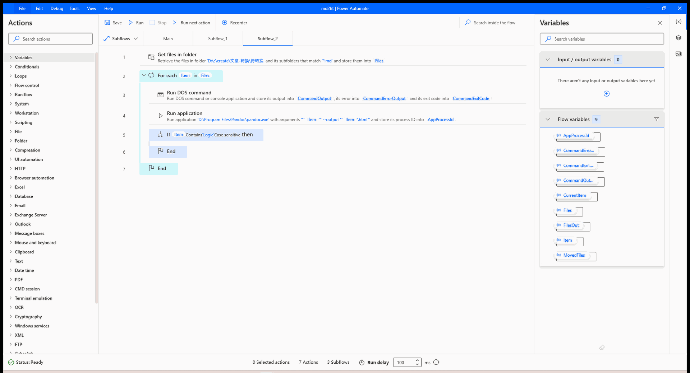
Task: Click the Get files in folder action icon
Action: [x=151, y=57]
